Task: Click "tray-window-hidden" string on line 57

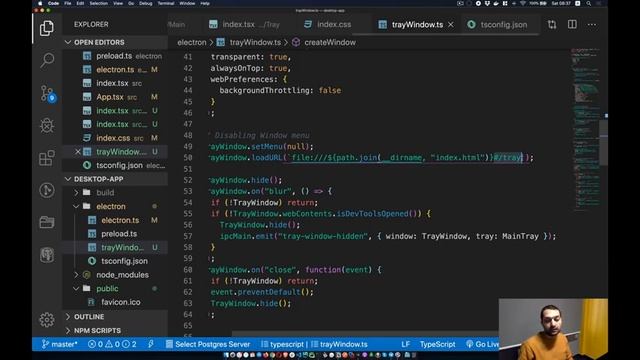Action: pos(323,236)
